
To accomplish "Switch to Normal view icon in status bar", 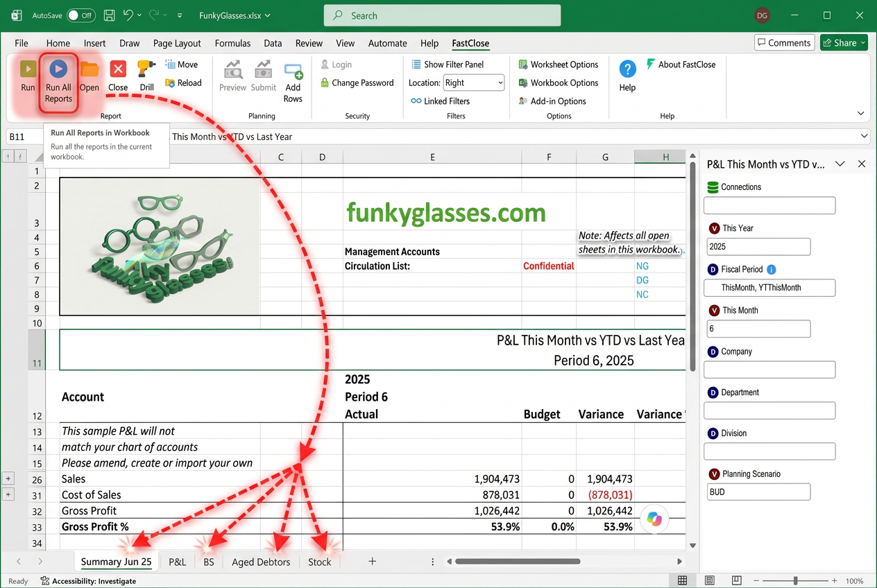I will point(682,580).
